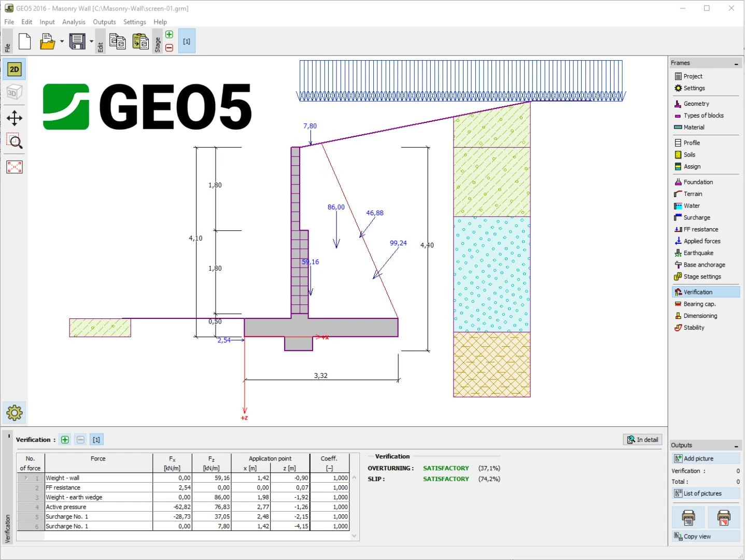Open drawing settings gear icon
746x560 pixels.
tap(15, 413)
